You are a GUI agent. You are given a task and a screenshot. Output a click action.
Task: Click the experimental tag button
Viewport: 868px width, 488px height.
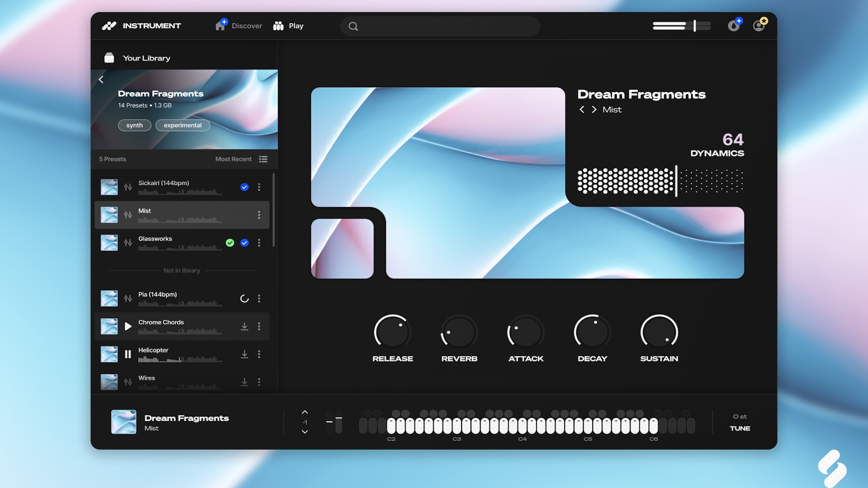click(x=182, y=125)
